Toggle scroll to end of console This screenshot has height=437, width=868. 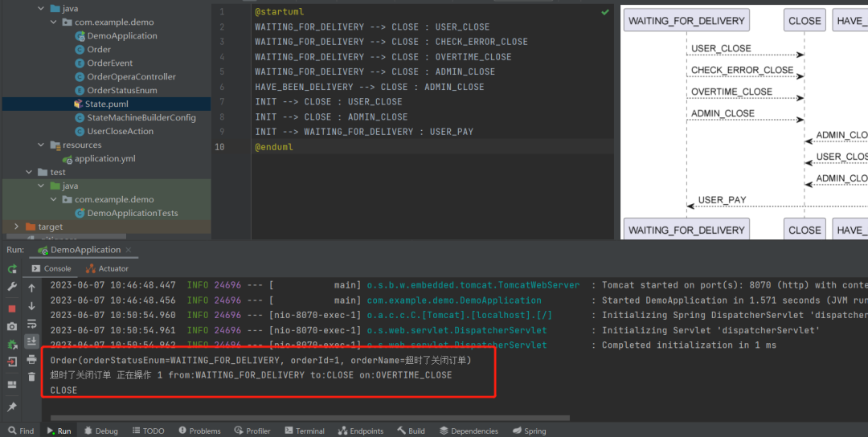(x=31, y=341)
